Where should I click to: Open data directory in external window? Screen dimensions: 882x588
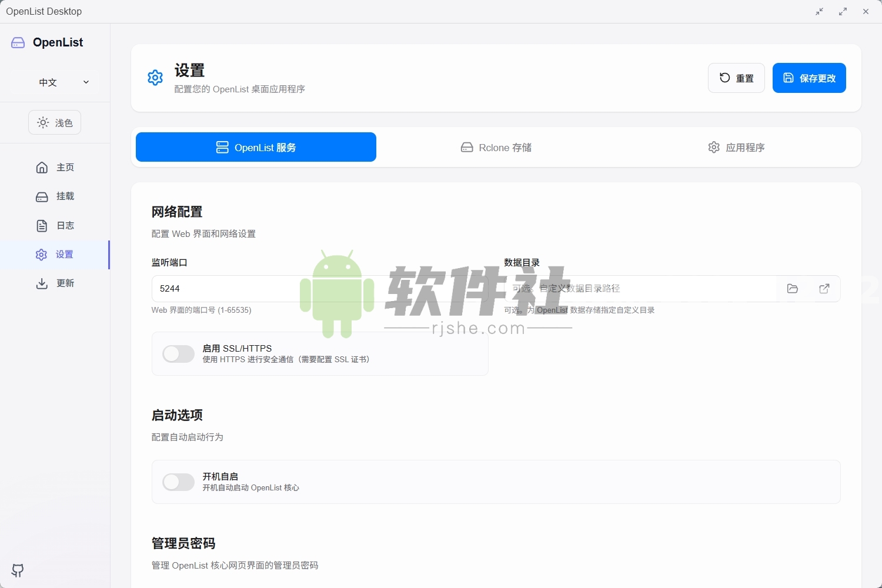click(x=824, y=289)
